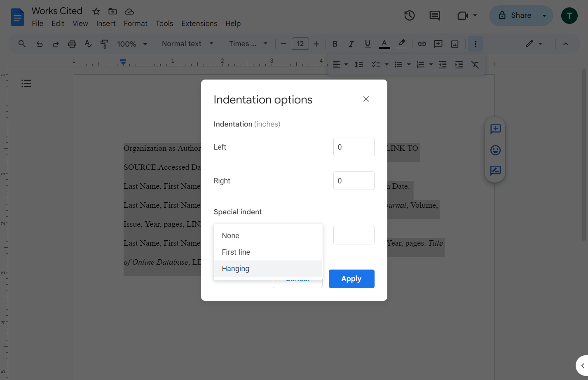Viewport: 588px width, 380px height.
Task: Undo the last action
Action: pos(40,44)
